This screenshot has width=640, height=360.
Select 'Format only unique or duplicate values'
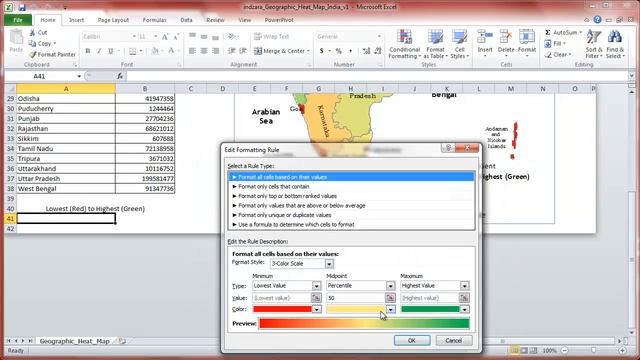(x=351, y=215)
